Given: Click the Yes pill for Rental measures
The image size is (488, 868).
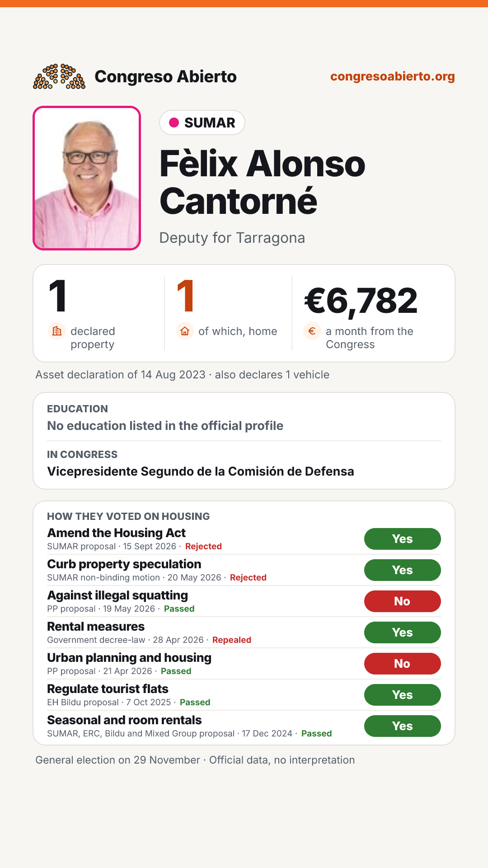Looking at the screenshot, I should (x=402, y=632).
